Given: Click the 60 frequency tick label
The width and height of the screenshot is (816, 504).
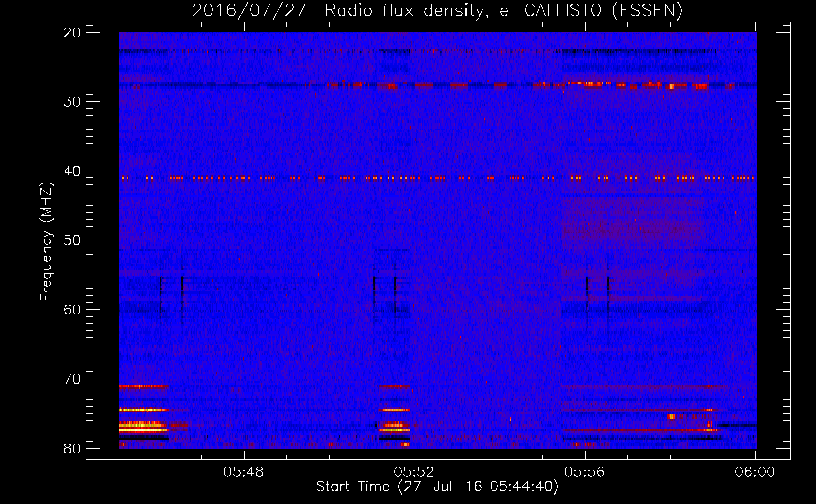Looking at the screenshot, I should point(73,309).
